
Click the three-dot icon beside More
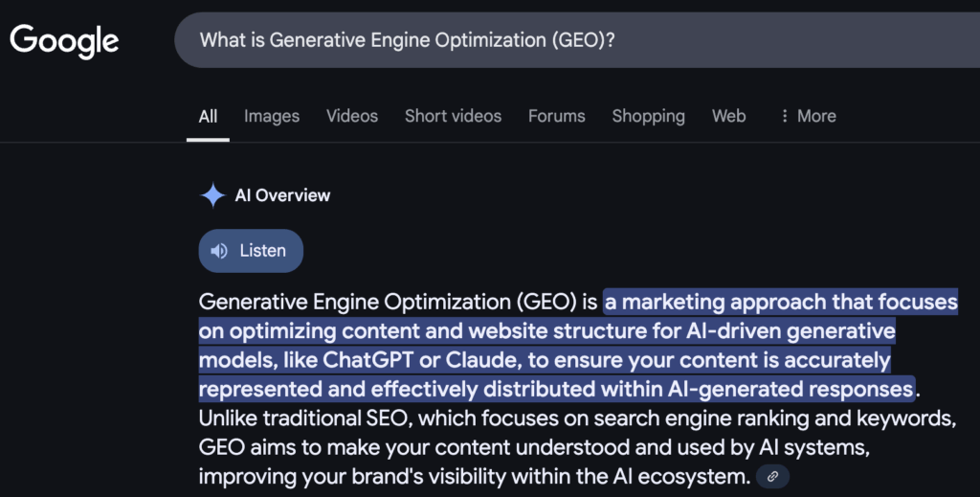click(x=785, y=116)
